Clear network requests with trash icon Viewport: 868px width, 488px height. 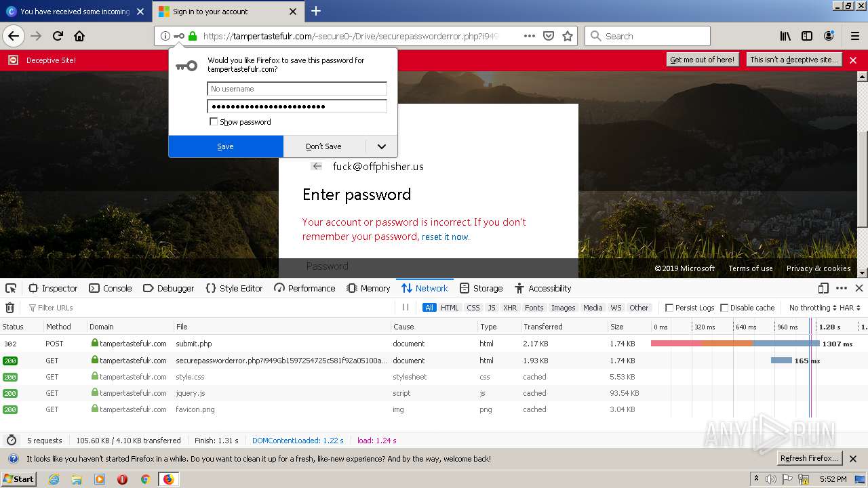pos(10,308)
